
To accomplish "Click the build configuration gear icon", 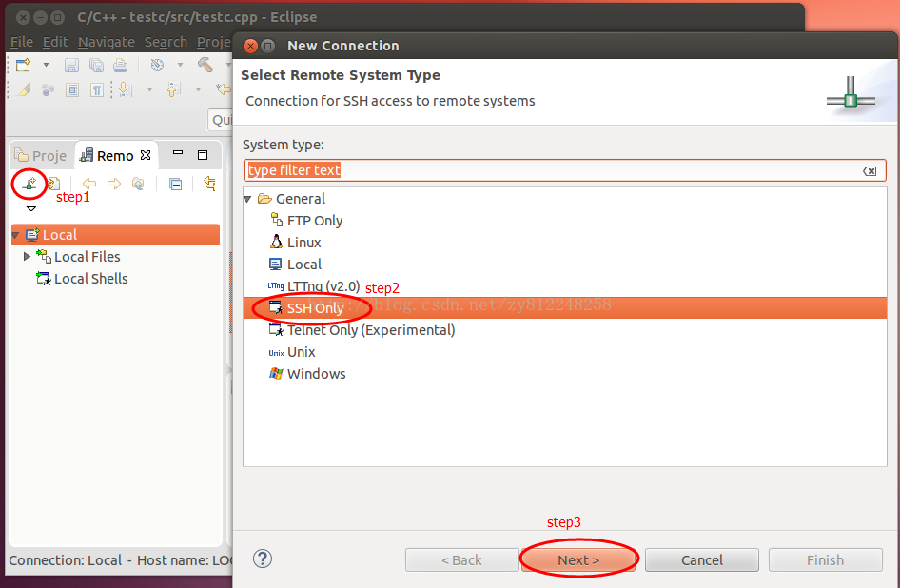I will pyautogui.click(x=157, y=65).
